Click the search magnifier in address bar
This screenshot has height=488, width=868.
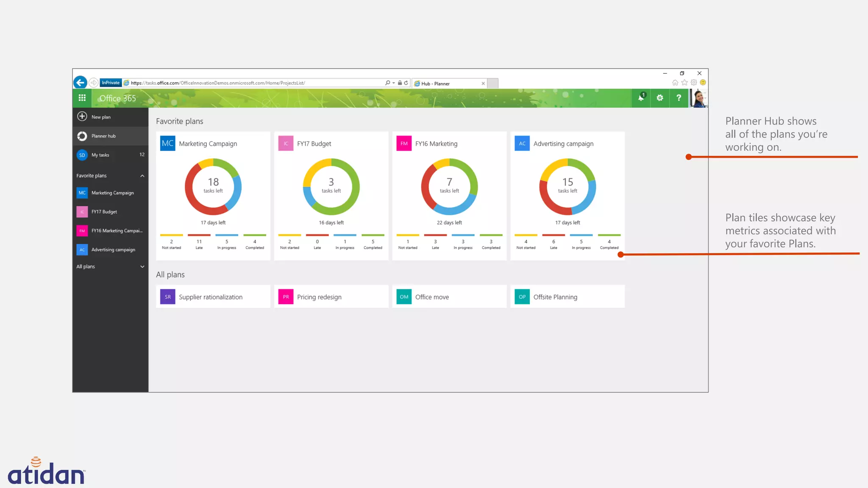pos(387,83)
